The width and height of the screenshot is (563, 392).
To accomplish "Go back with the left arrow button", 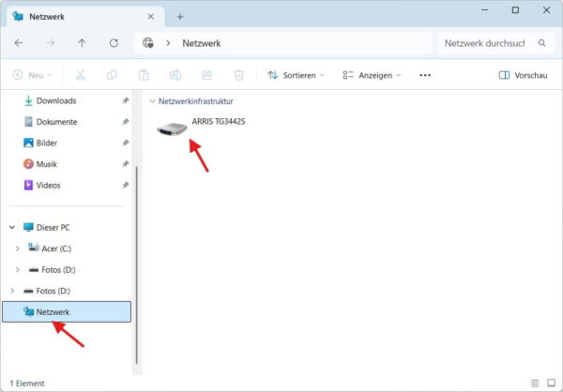I will [19, 43].
